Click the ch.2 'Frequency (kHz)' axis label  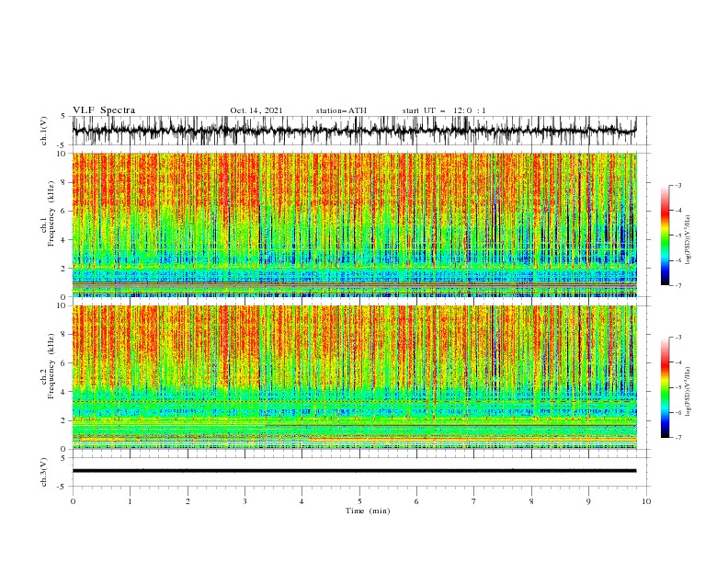pos(51,366)
